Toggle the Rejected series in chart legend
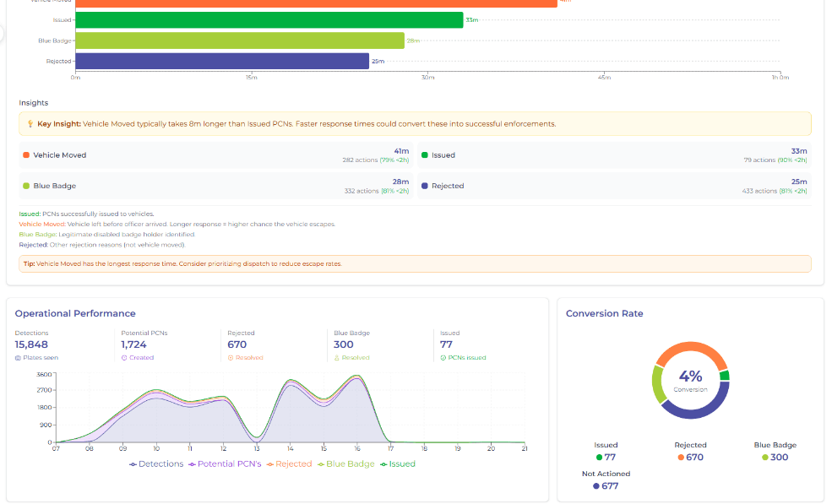This screenshot has height=504, width=832. pyautogui.click(x=289, y=464)
